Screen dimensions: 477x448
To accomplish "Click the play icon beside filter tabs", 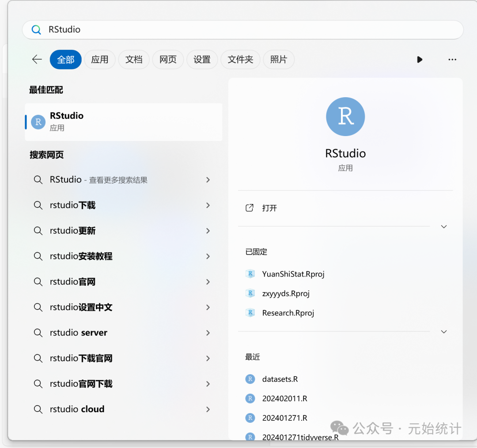I will click(419, 60).
